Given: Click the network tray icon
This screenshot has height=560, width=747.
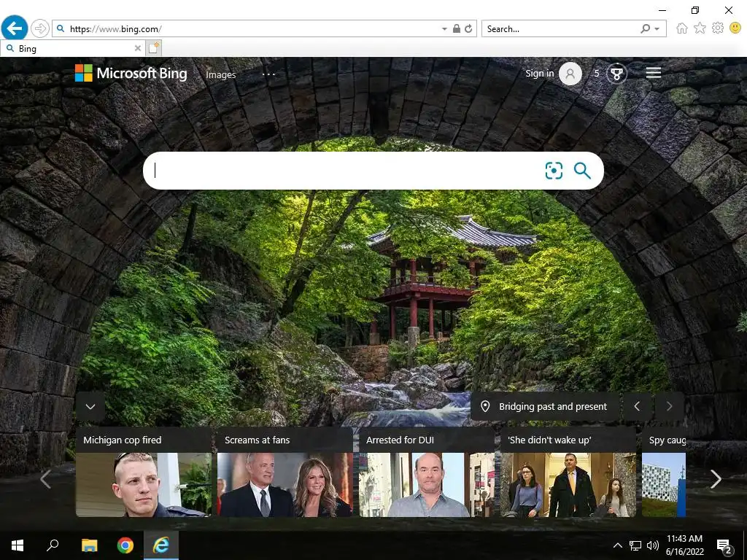Looking at the screenshot, I should [x=635, y=545].
